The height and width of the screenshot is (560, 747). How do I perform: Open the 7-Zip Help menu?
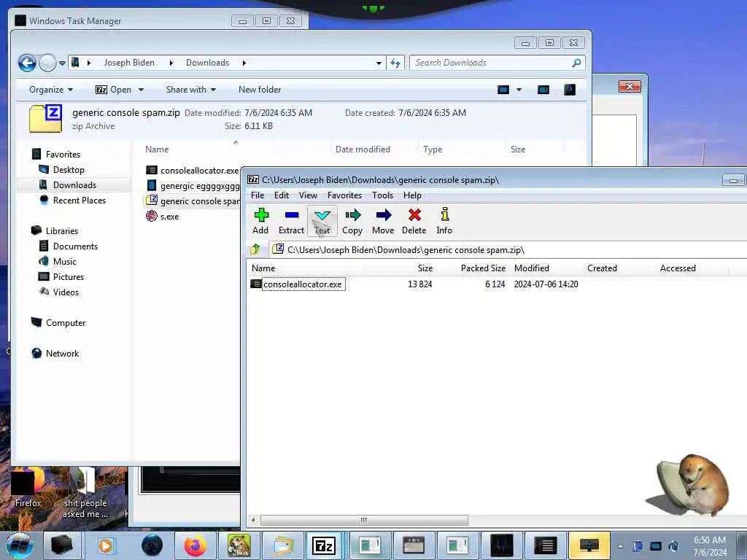(x=412, y=195)
